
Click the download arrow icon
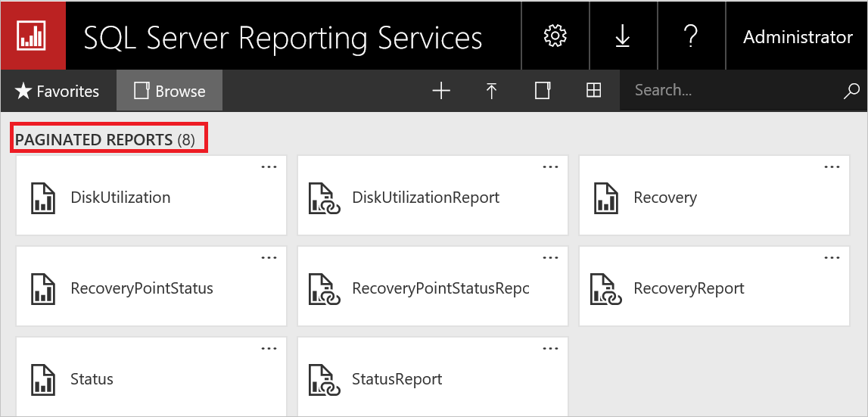(x=623, y=36)
